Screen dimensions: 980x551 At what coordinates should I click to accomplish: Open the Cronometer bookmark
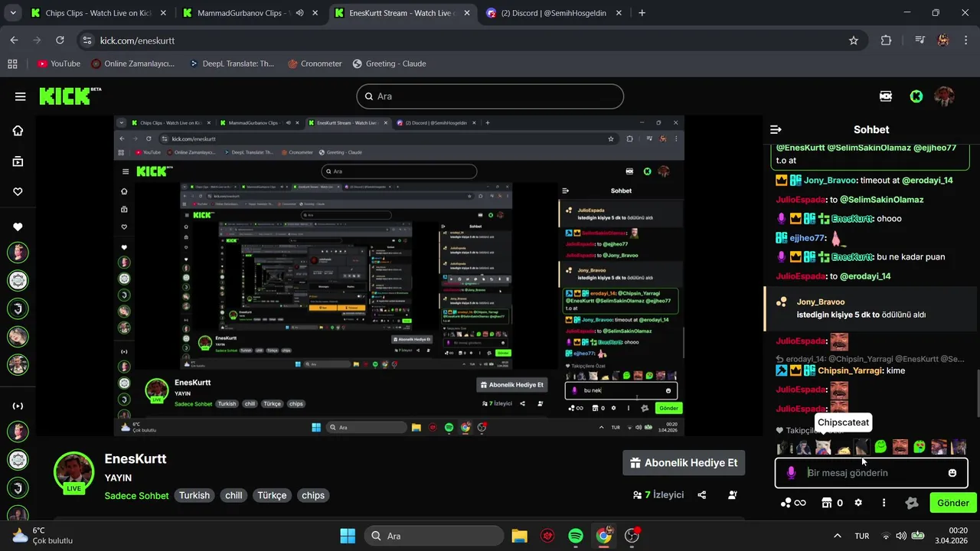tap(315, 64)
